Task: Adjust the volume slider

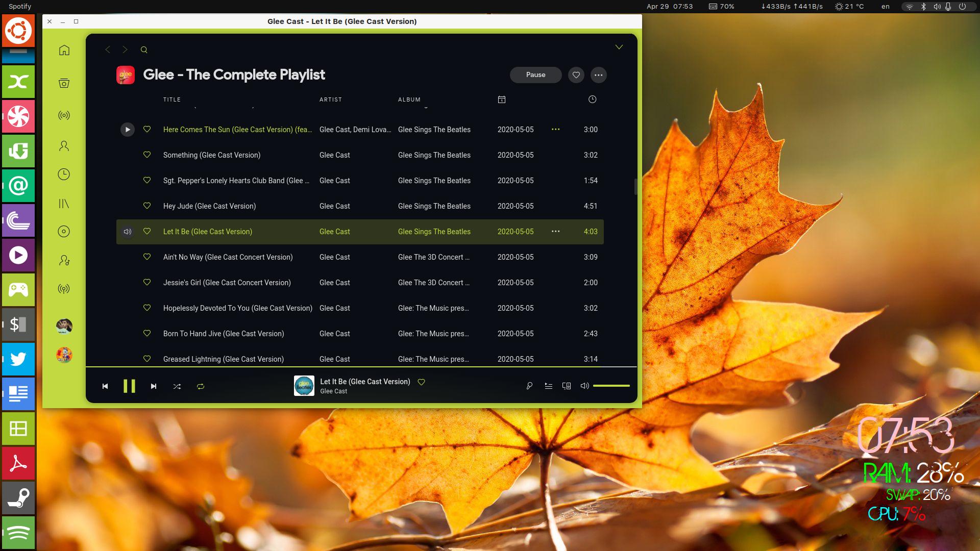Action: pos(611,386)
